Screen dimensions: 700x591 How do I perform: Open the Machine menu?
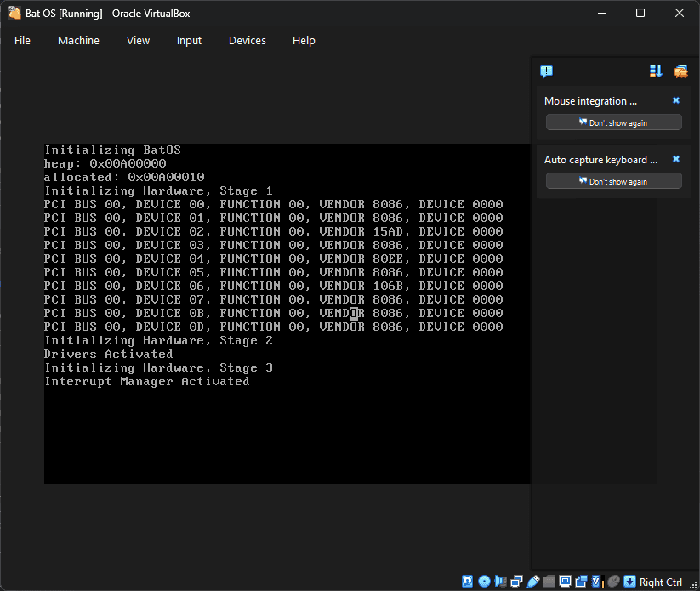click(x=78, y=40)
